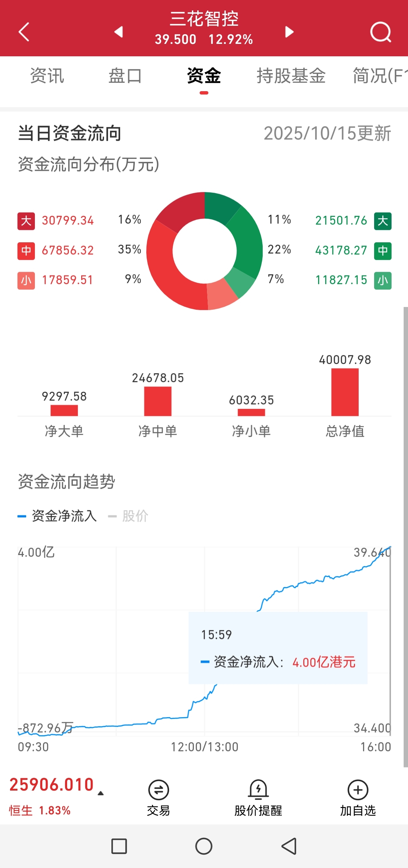Tap the page scrollbar on right edge

click(x=406, y=537)
